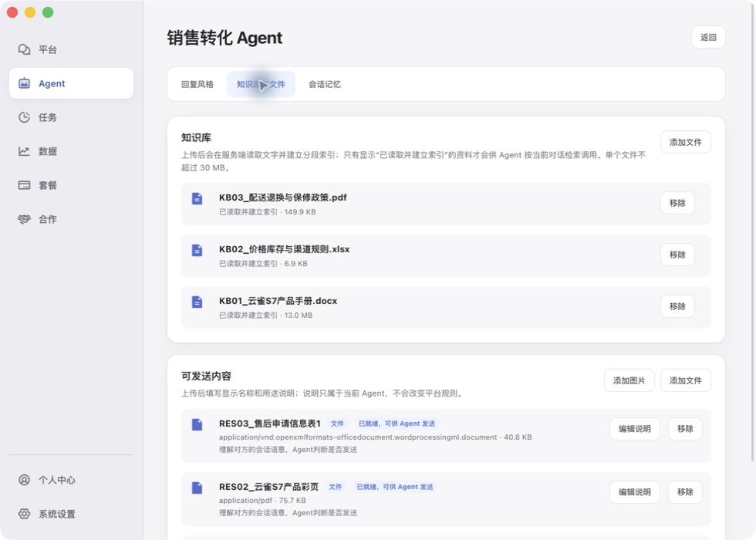Remove KB02_价格库存与渠道规则.xlsx
756x540 pixels.
677,255
